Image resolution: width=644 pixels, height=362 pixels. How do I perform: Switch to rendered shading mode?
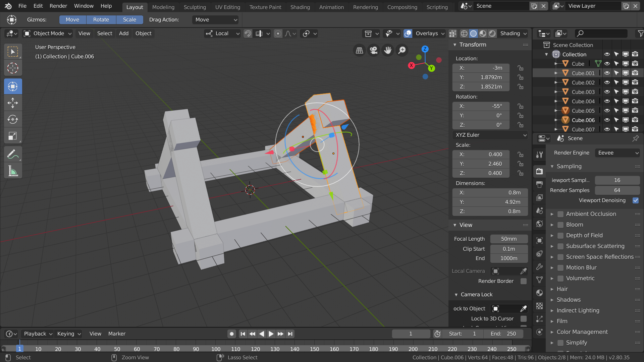[x=492, y=34]
